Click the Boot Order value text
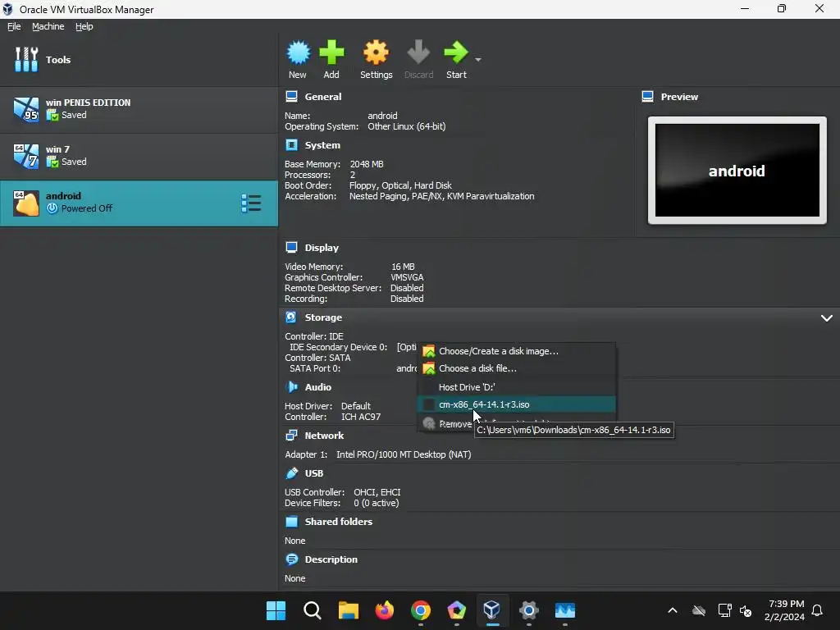Viewport: 840px width, 630px height. pyautogui.click(x=400, y=186)
